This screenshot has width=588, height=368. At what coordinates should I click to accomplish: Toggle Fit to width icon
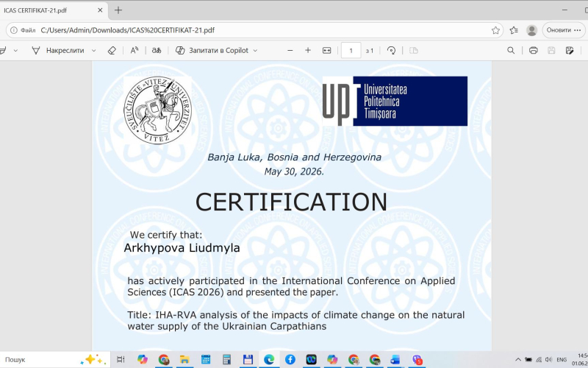[326, 50]
